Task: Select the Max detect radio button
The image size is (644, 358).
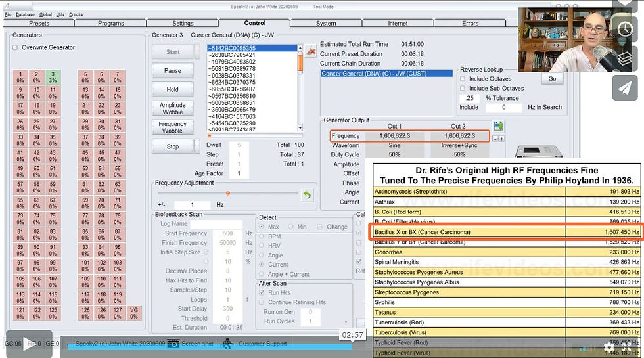Action: point(262,227)
